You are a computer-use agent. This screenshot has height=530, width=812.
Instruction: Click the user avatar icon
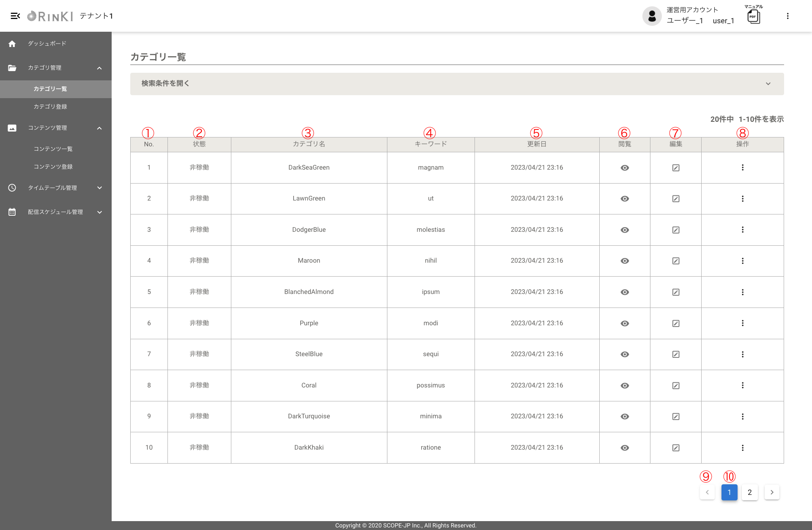click(x=652, y=16)
